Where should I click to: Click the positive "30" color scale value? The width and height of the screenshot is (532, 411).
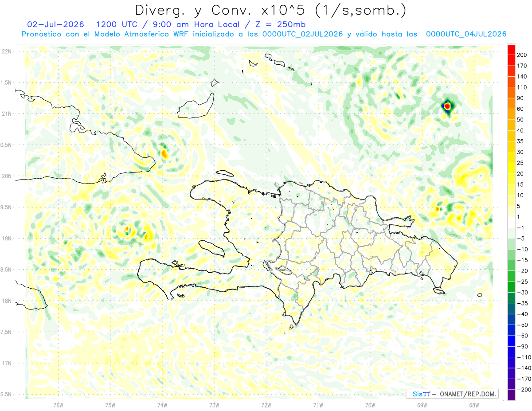click(521, 152)
